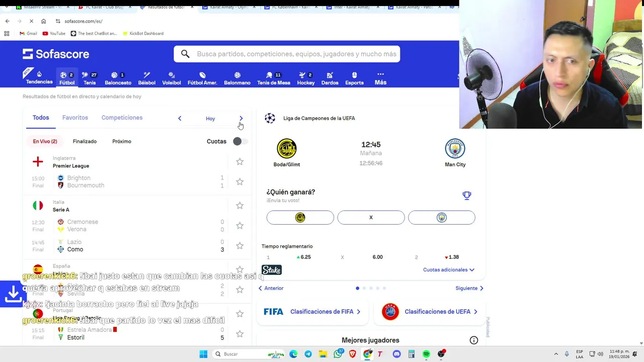Image resolution: width=644 pixels, height=362 pixels.
Task: Expand the Más sports menu
Action: click(x=380, y=78)
